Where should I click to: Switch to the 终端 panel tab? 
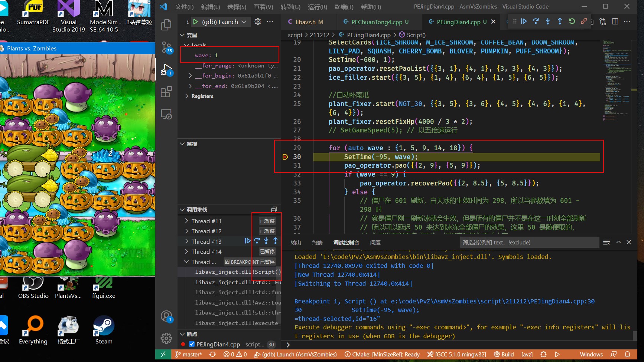[317, 243]
